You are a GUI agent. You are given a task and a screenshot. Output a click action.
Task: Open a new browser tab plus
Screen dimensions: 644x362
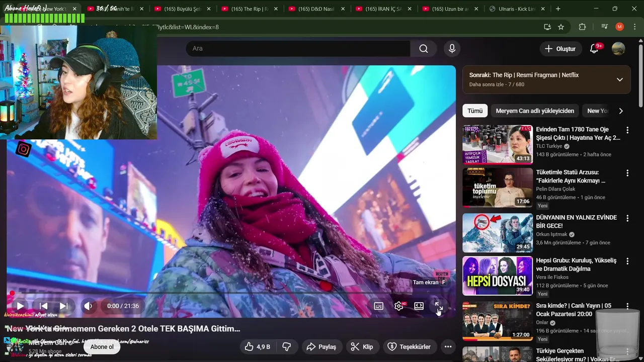(558, 9)
